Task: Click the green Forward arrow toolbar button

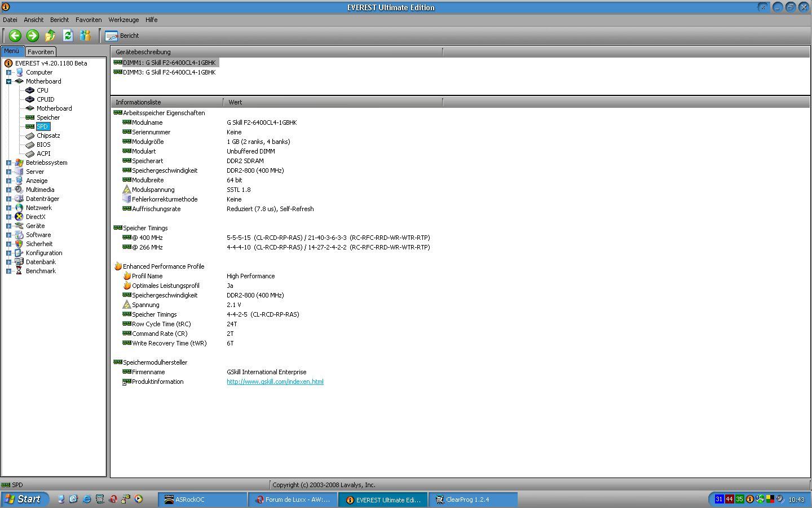Action: point(33,36)
